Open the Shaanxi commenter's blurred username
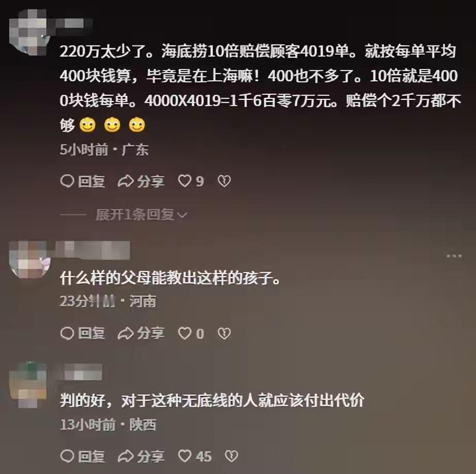The height and width of the screenshot is (474, 476). (x=79, y=373)
